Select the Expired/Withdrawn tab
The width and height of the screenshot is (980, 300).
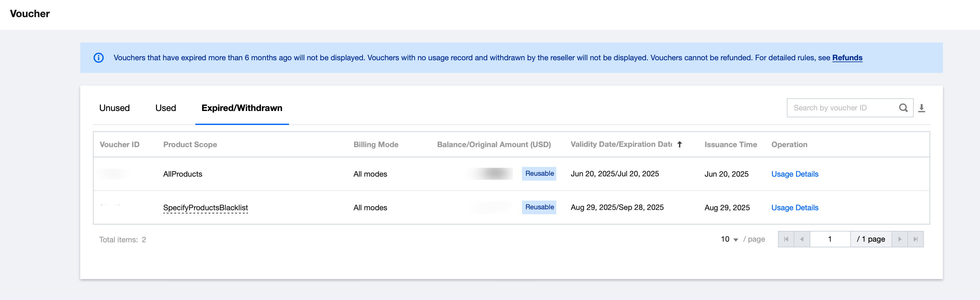click(242, 108)
